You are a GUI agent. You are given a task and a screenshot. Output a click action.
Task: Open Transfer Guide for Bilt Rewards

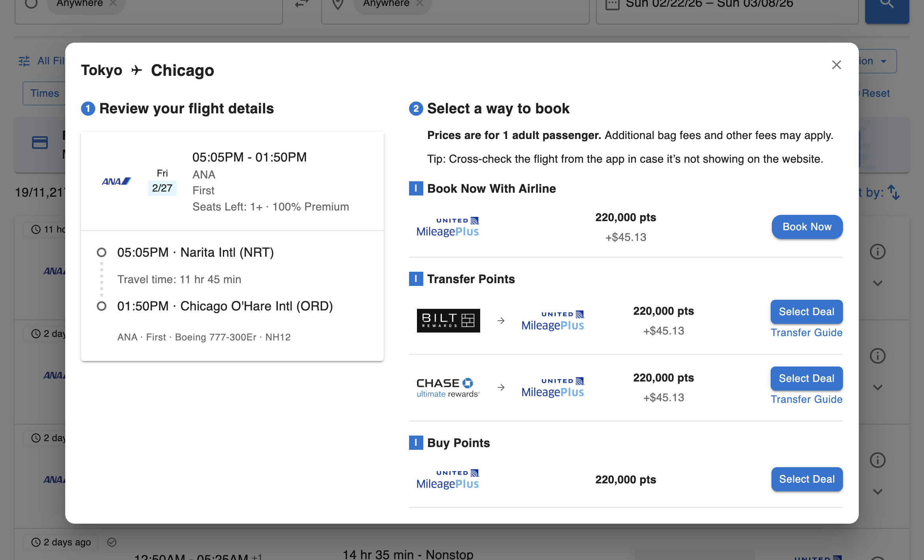click(806, 333)
